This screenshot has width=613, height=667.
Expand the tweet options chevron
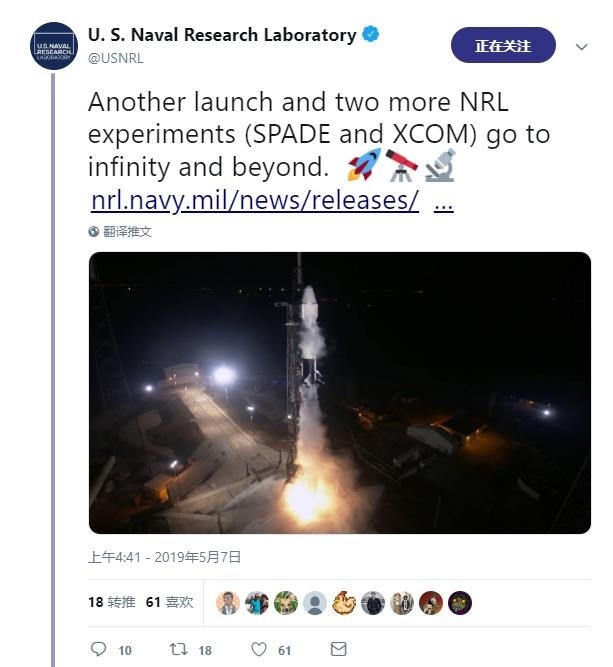coord(582,47)
